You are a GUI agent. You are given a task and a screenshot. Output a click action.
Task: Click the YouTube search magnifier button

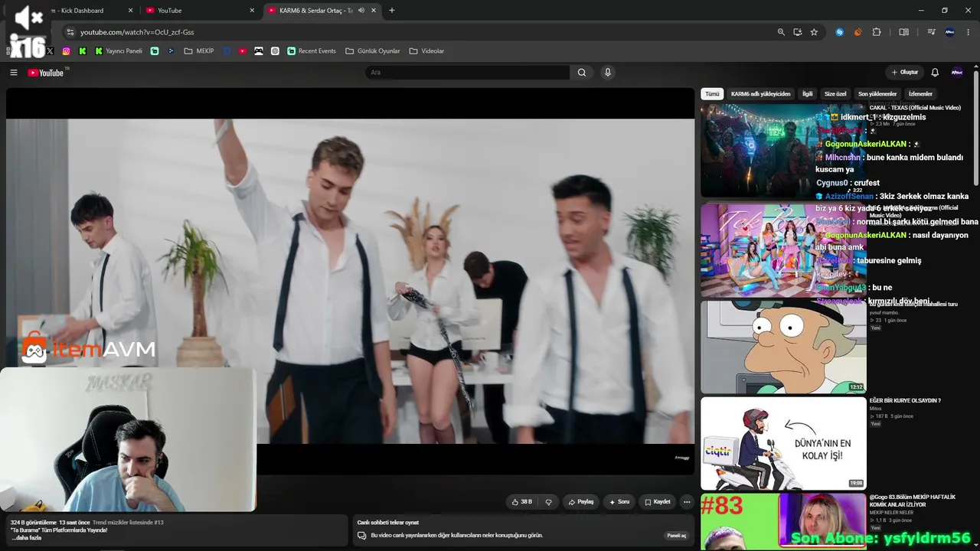582,73
